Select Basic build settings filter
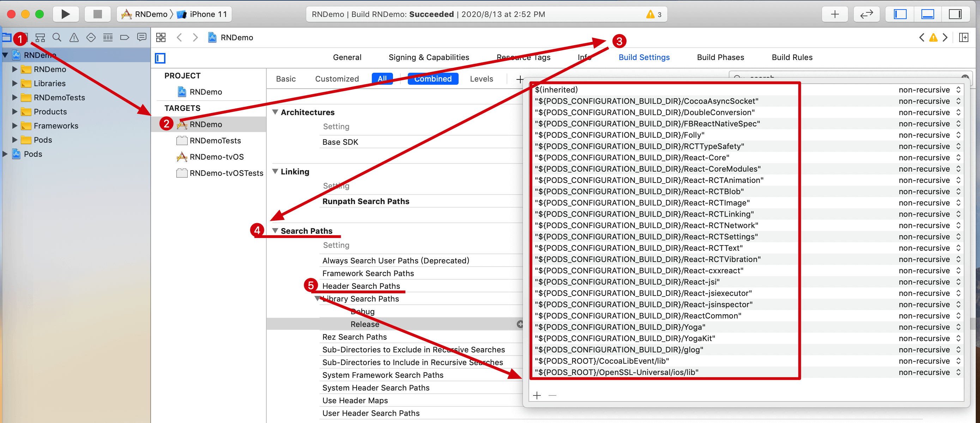Image resolution: width=980 pixels, height=423 pixels. [x=286, y=79]
